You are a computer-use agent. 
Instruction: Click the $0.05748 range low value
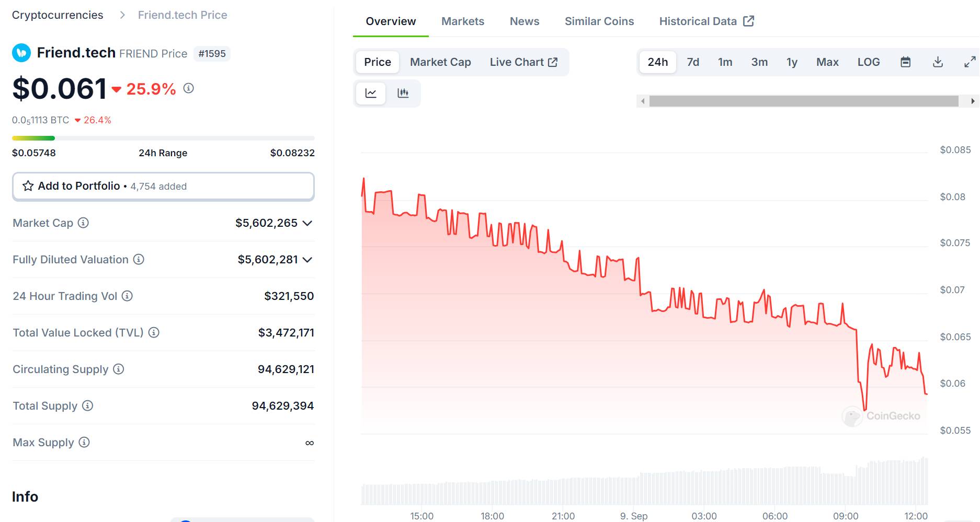tap(34, 153)
